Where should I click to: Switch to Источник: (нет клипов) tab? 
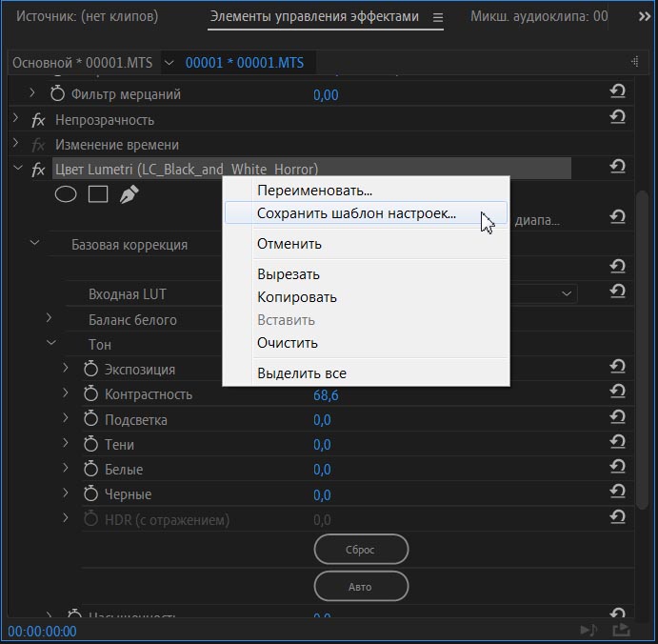(x=87, y=16)
